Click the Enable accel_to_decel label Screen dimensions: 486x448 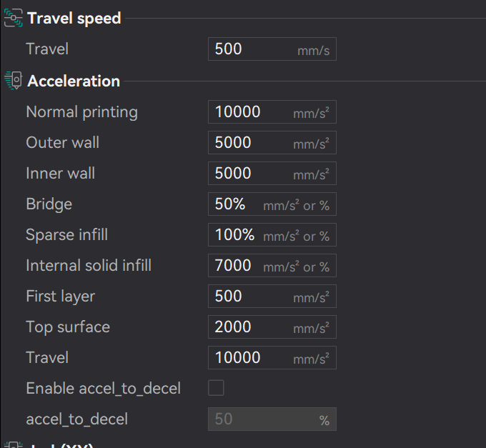(103, 389)
